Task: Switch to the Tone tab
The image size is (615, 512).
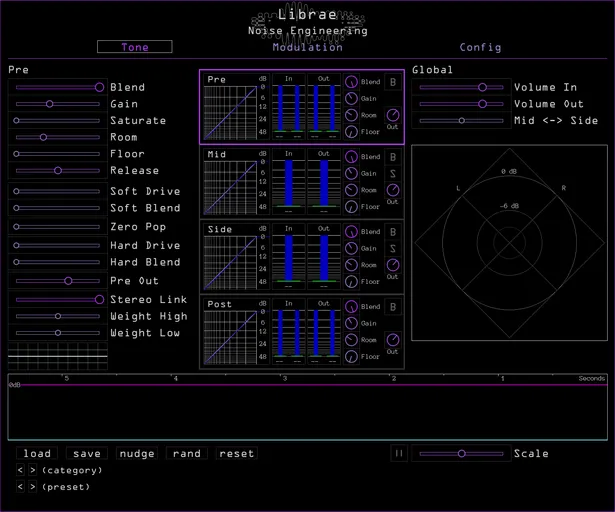Action: (135, 47)
